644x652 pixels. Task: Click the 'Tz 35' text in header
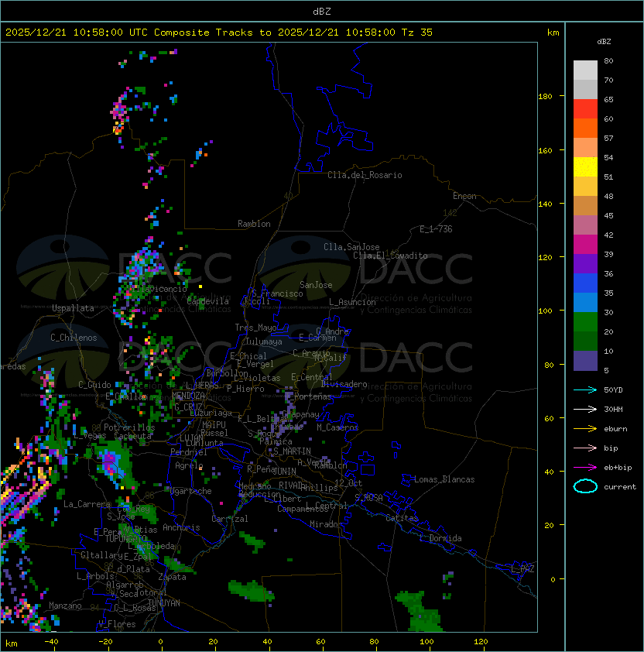417,33
